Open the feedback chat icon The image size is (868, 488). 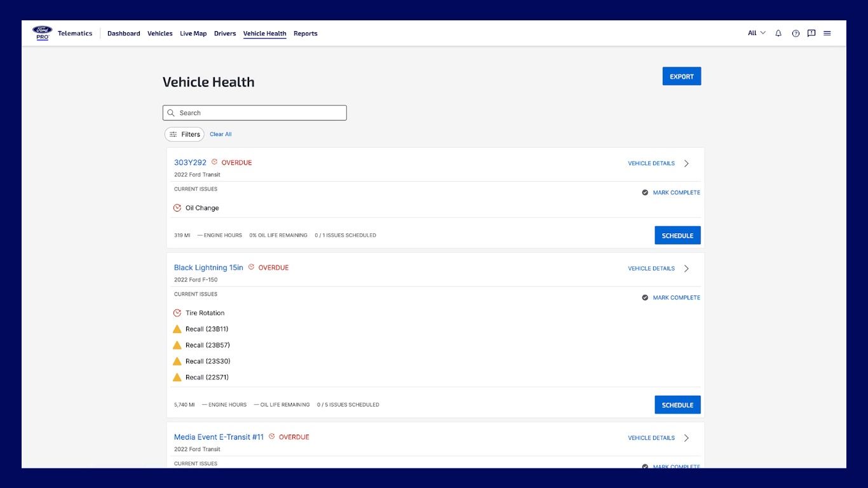tap(811, 33)
